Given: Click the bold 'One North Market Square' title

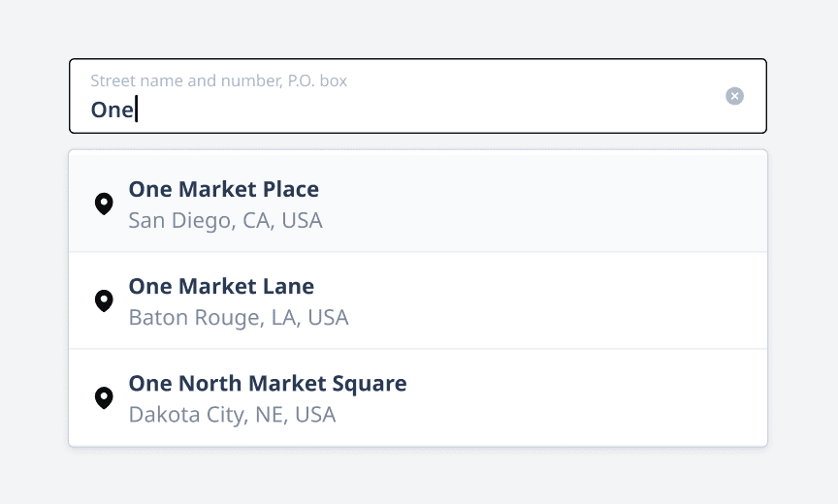Looking at the screenshot, I should coord(268,384).
